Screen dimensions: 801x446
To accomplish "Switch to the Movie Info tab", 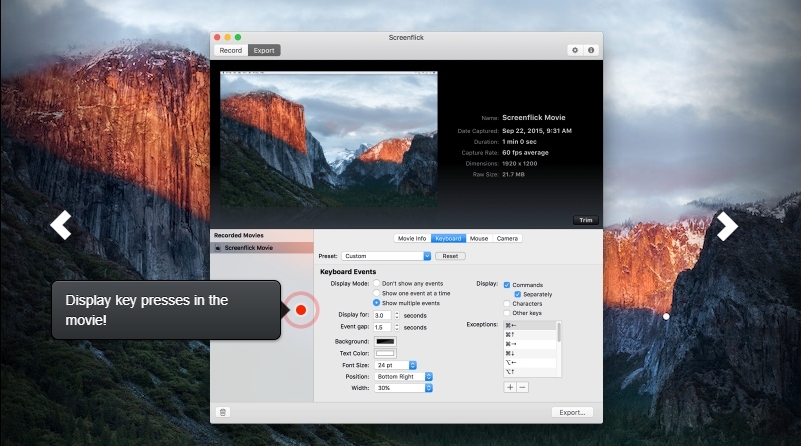I will [x=412, y=239].
